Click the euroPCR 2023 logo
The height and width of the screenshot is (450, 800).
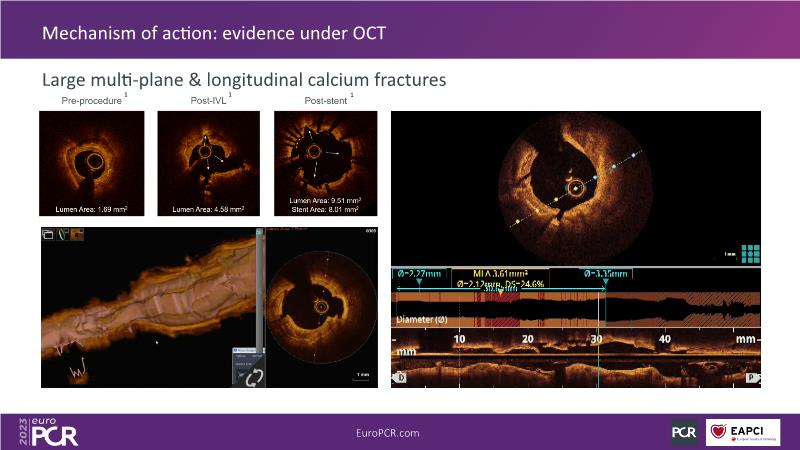point(48,432)
